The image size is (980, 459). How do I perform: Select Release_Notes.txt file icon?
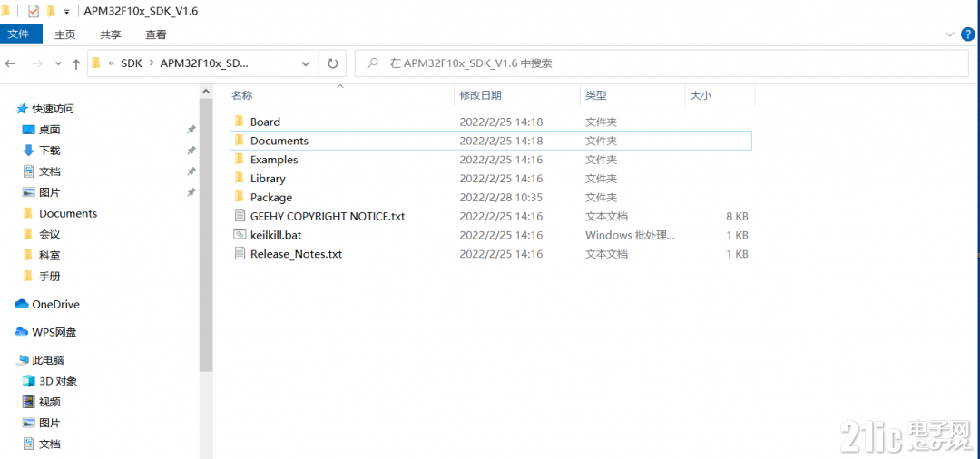240,254
